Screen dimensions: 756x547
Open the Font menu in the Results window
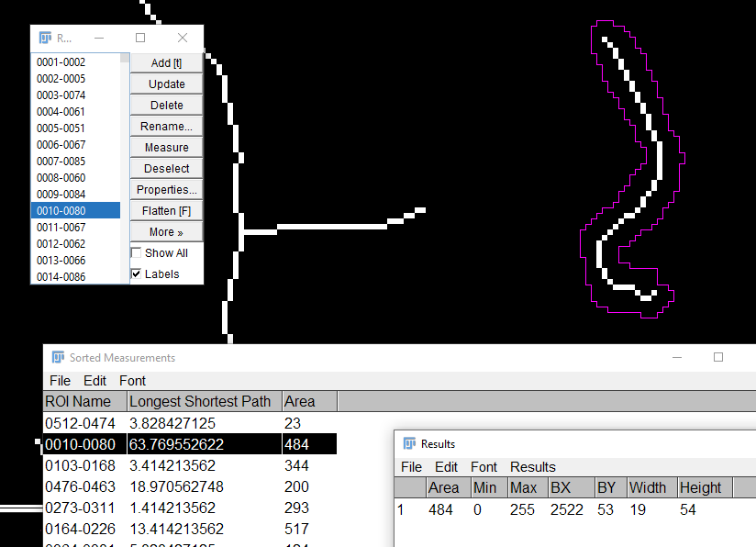[484, 466]
